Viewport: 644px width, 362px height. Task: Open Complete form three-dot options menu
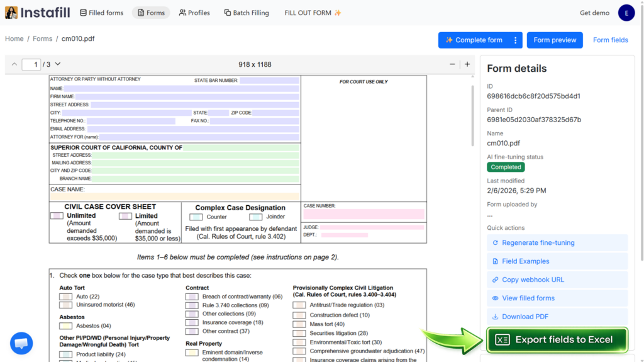[x=516, y=40]
